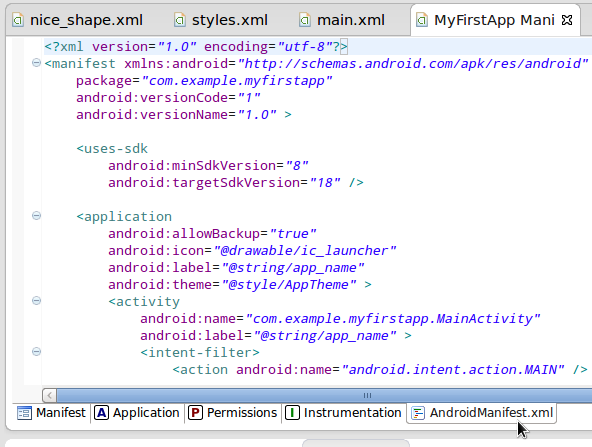Open the Permissions bottom tab

pyautogui.click(x=233, y=413)
